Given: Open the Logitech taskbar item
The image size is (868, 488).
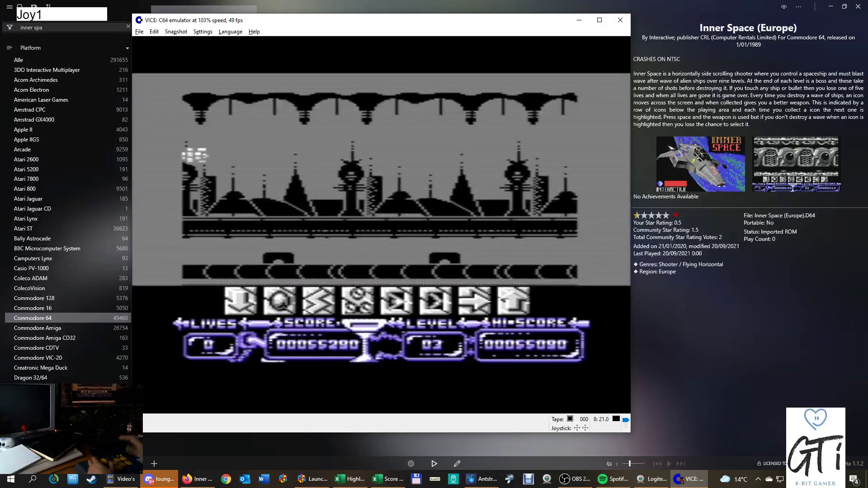Looking at the screenshot, I should click(x=651, y=479).
